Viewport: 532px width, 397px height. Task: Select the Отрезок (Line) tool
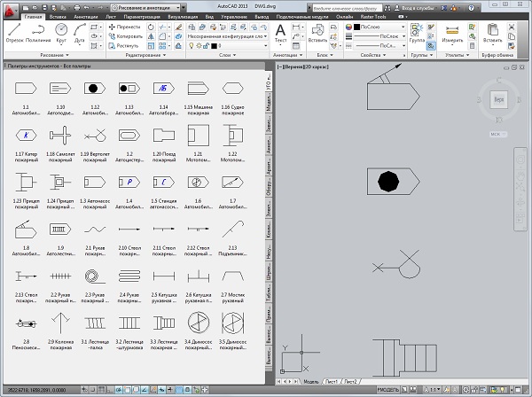(12, 32)
